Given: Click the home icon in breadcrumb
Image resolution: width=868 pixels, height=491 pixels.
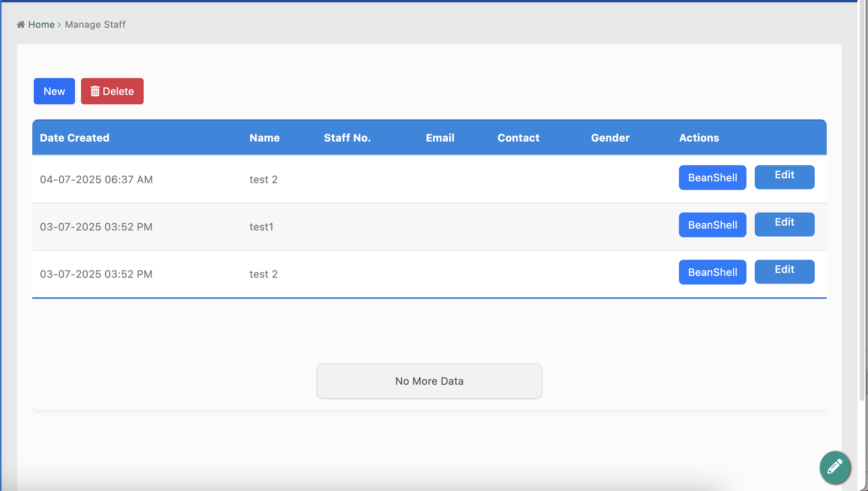Looking at the screenshot, I should tap(21, 24).
